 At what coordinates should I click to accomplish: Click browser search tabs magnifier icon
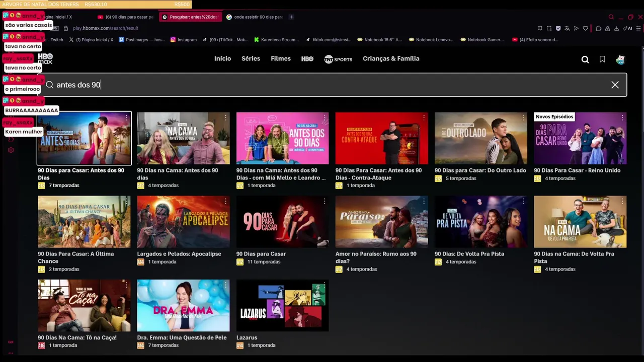point(611,17)
